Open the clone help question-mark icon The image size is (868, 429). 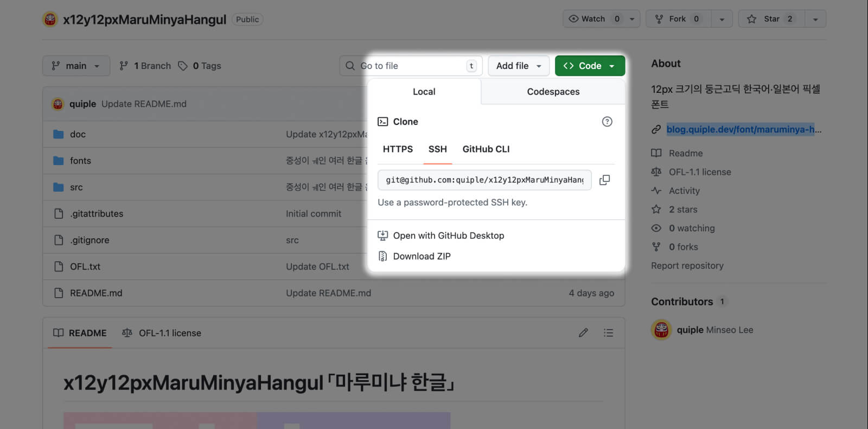pyautogui.click(x=607, y=122)
